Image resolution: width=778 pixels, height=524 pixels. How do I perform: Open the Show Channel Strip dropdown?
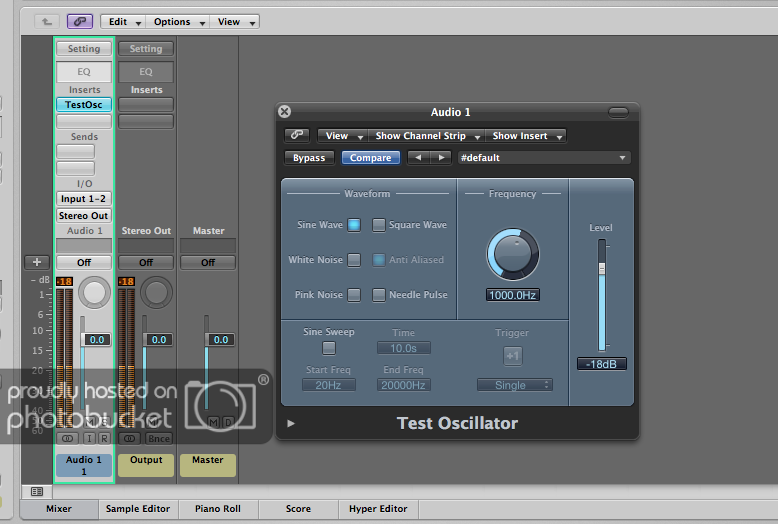pyautogui.click(x=428, y=136)
